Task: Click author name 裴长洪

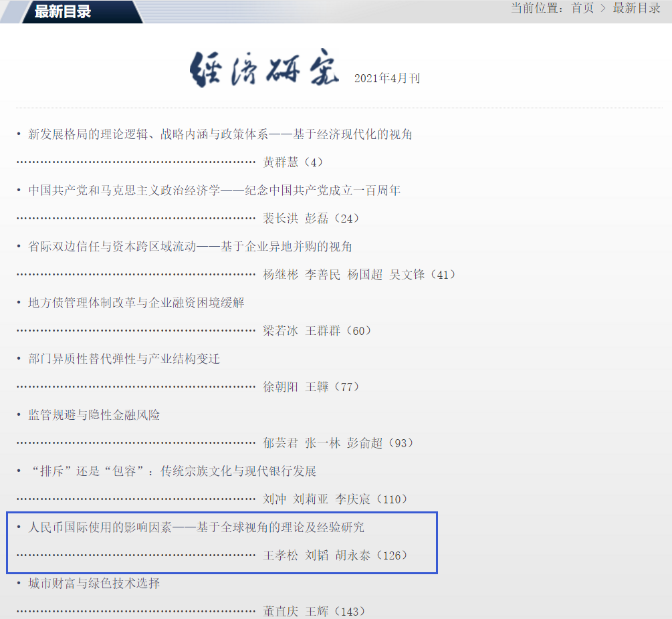Action: click(280, 219)
